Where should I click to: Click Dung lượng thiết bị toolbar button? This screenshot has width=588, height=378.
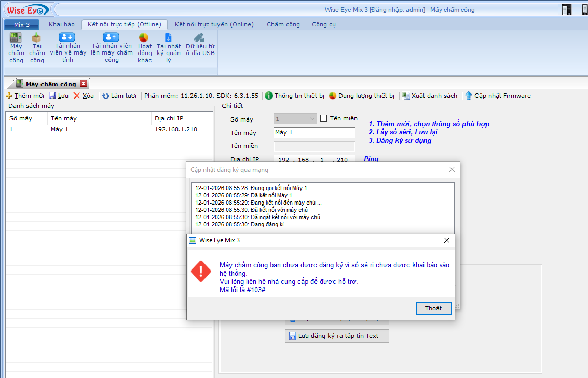pyautogui.click(x=362, y=96)
